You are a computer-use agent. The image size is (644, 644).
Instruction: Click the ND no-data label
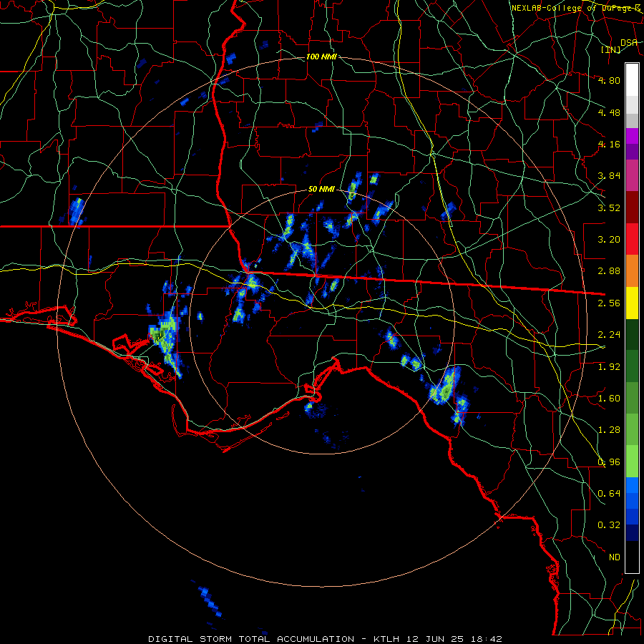[x=615, y=557]
